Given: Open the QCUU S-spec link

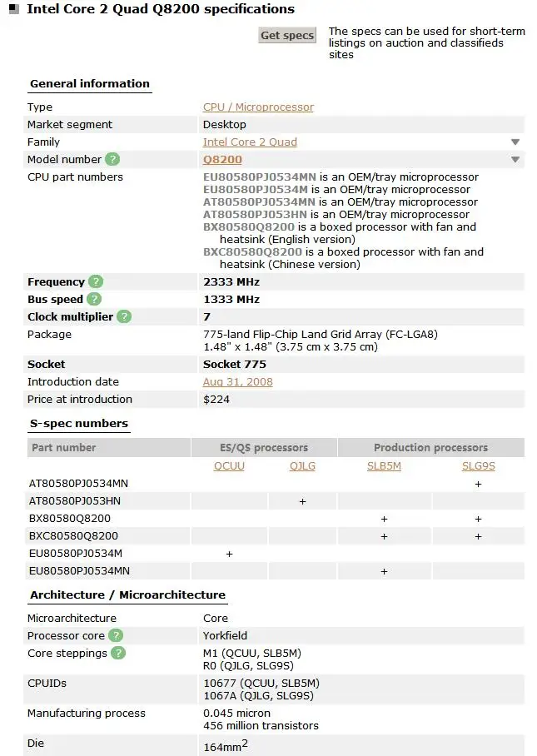Looking at the screenshot, I should (228, 466).
